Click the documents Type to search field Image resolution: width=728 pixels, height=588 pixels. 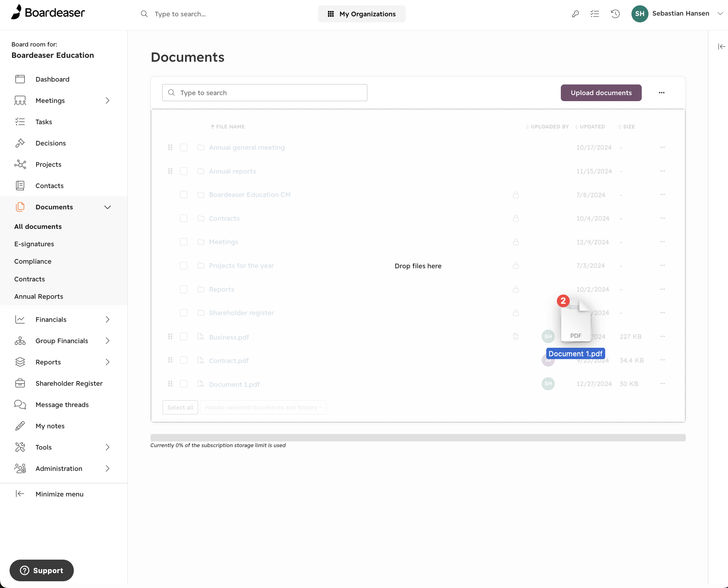[264, 93]
